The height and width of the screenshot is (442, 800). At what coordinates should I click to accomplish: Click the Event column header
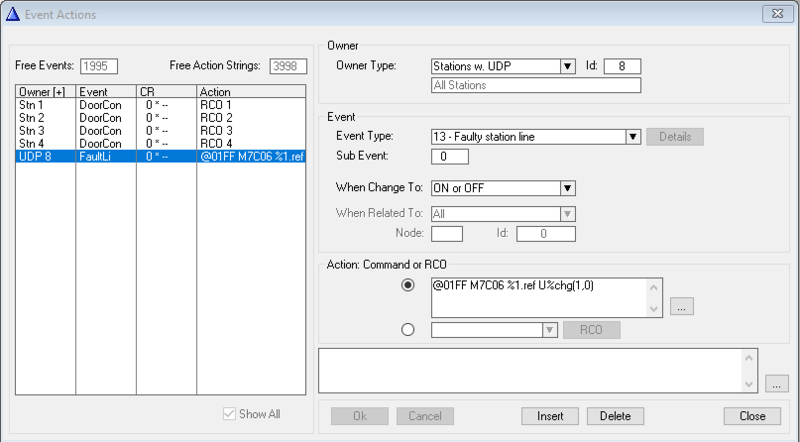click(x=106, y=92)
